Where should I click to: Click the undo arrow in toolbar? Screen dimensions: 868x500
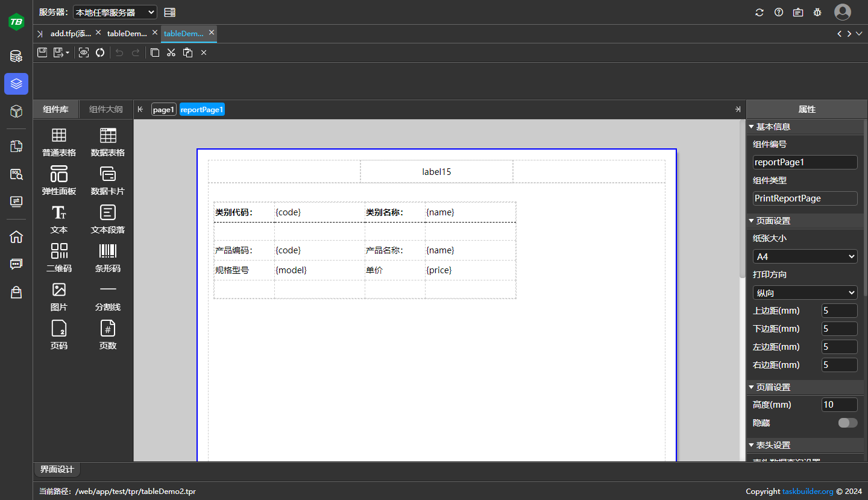pyautogui.click(x=119, y=52)
